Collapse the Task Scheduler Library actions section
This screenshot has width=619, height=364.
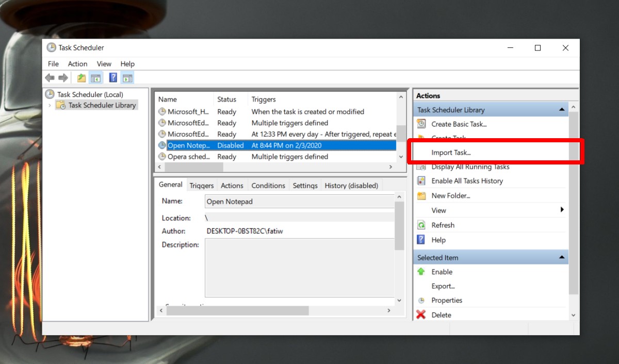pyautogui.click(x=562, y=109)
